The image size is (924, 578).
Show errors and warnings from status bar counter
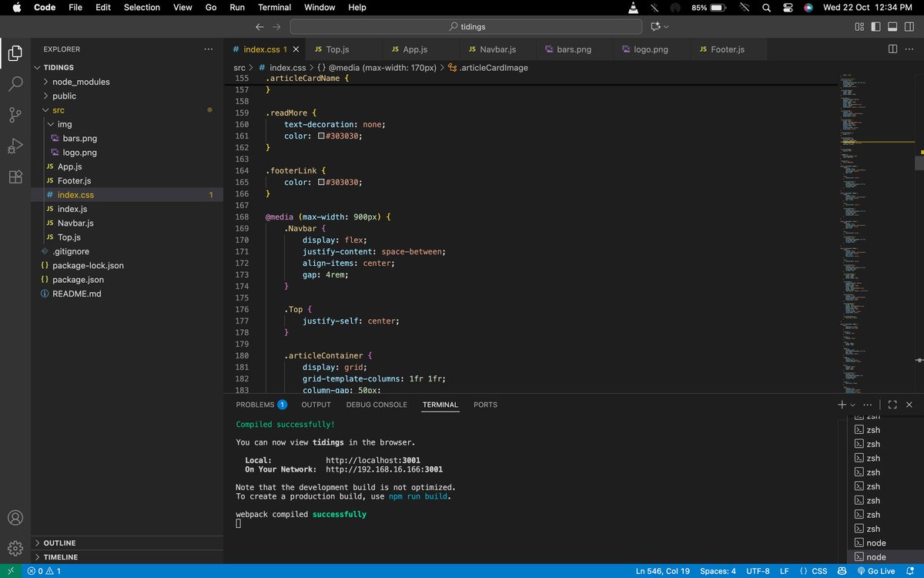(x=44, y=571)
